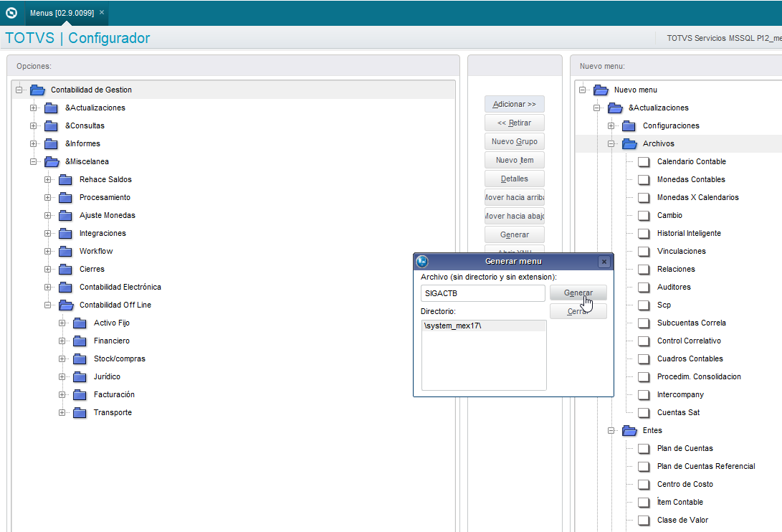
Task: Click the Entes folder icon
Action: coord(629,431)
